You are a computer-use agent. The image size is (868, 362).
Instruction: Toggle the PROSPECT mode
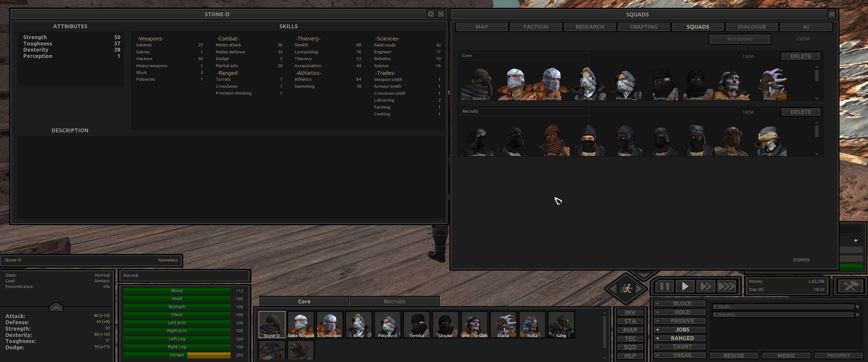tap(839, 356)
